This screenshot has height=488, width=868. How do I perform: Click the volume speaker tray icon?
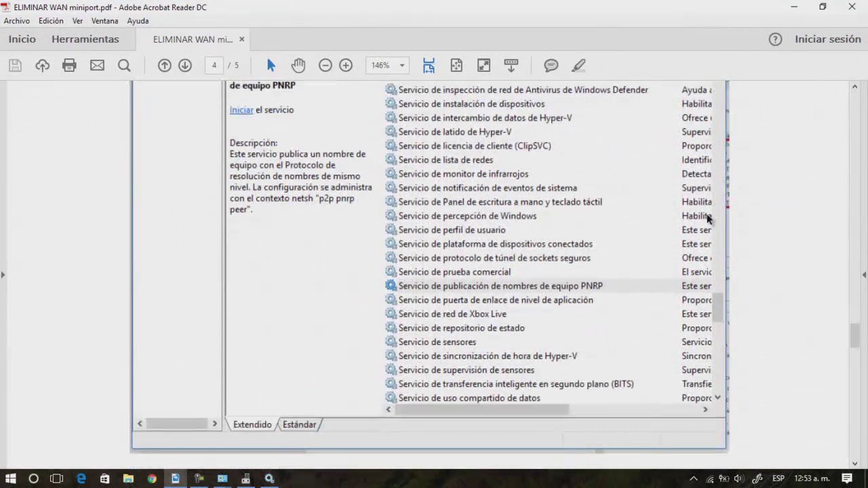coord(738,479)
